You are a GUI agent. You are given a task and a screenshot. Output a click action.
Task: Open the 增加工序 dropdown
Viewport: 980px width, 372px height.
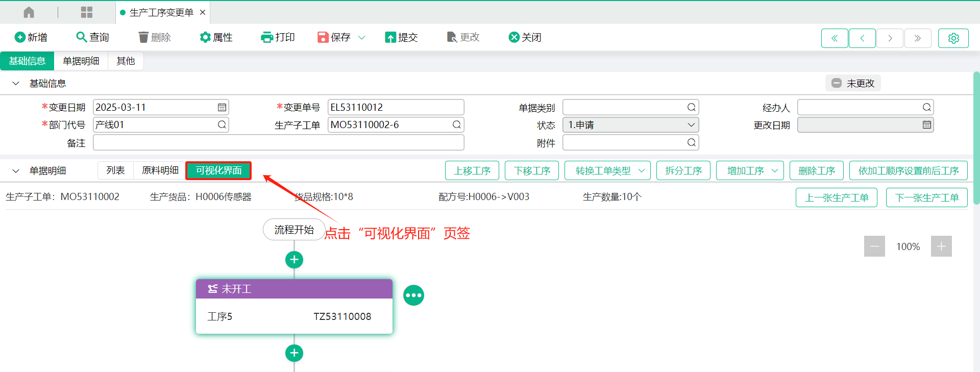point(750,170)
